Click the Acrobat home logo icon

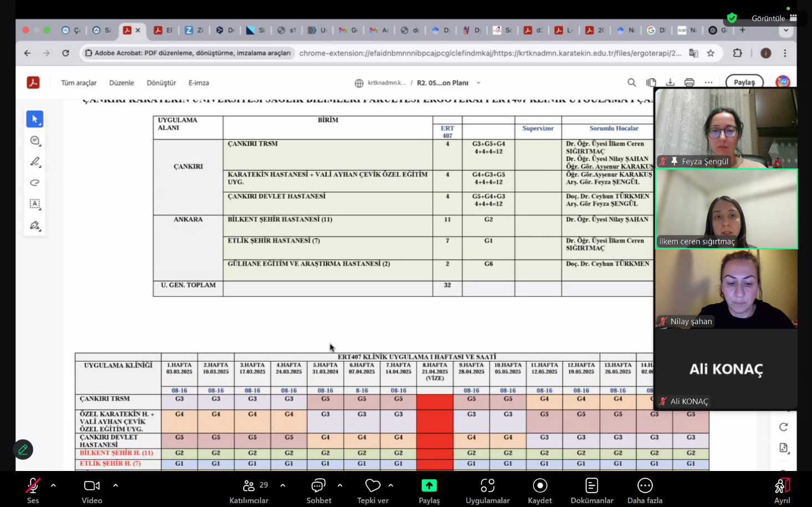coord(33,83)
